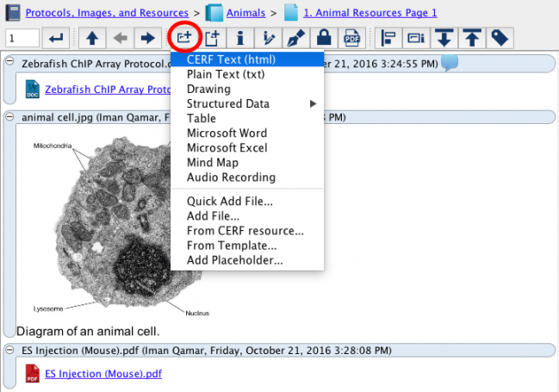Choose Add Placeholder... option
The width and height of the screenshot is (559, 392).
coord(247,260)
